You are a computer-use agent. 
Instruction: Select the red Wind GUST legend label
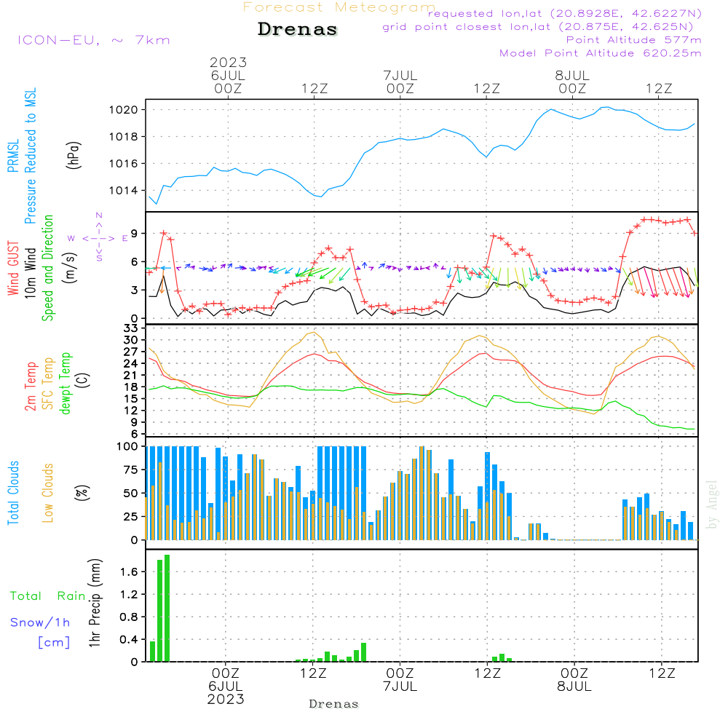[x=12, y=269]
